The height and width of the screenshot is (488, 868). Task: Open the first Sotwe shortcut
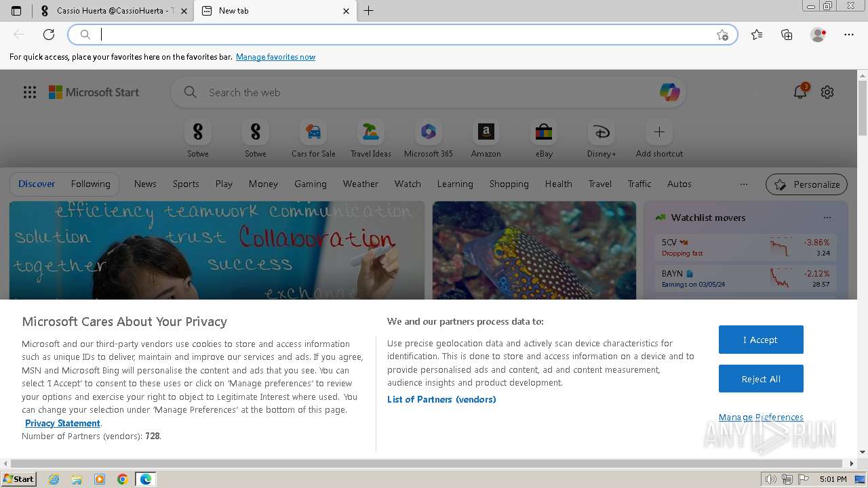(198, 138)
